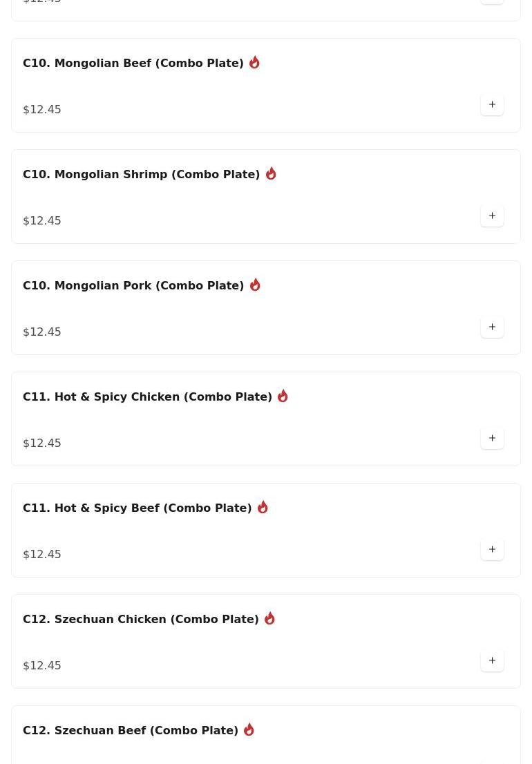Click spicy flame icon beside Mongolian Beef
The image size is (532, 764).
pyautogui.click(x=254, y=62)
